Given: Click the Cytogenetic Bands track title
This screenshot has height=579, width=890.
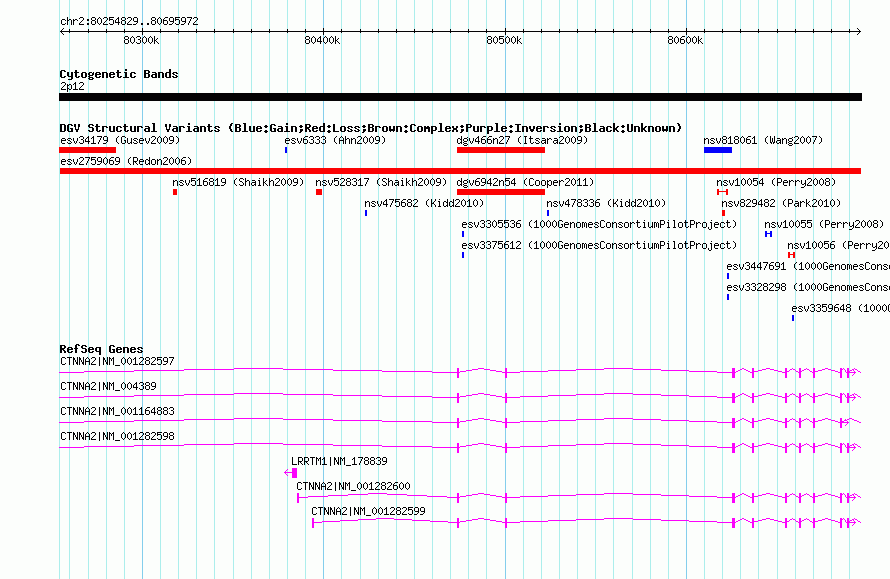Looking at the screenshot, I should [119, 74].
